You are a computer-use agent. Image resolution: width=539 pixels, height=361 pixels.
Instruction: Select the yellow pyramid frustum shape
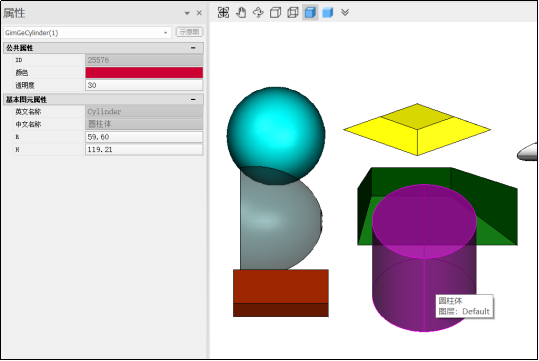(x=417, y=130)
